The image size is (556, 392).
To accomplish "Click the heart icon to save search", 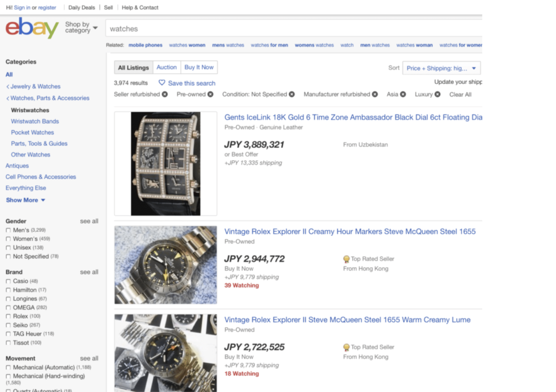I will pyautogui.click(x=162, y=83).
